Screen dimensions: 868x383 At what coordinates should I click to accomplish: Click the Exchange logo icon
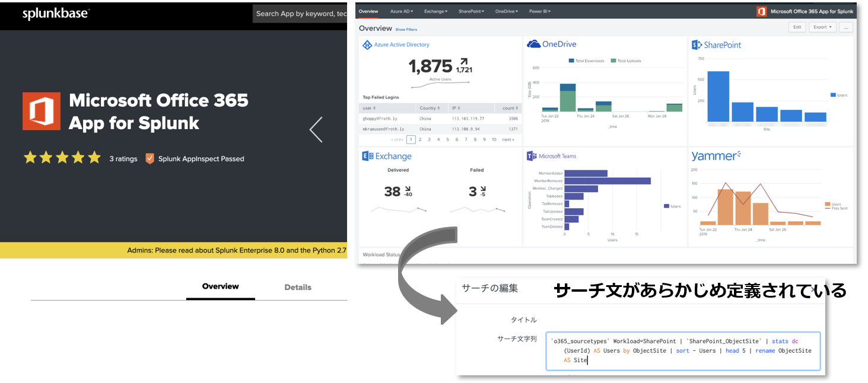click(367, 156)
